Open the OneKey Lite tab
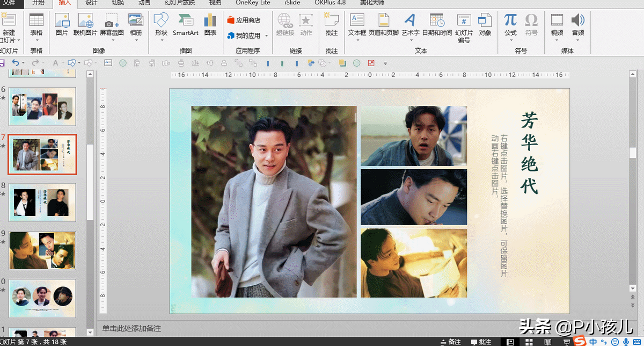 click(253, 3)
